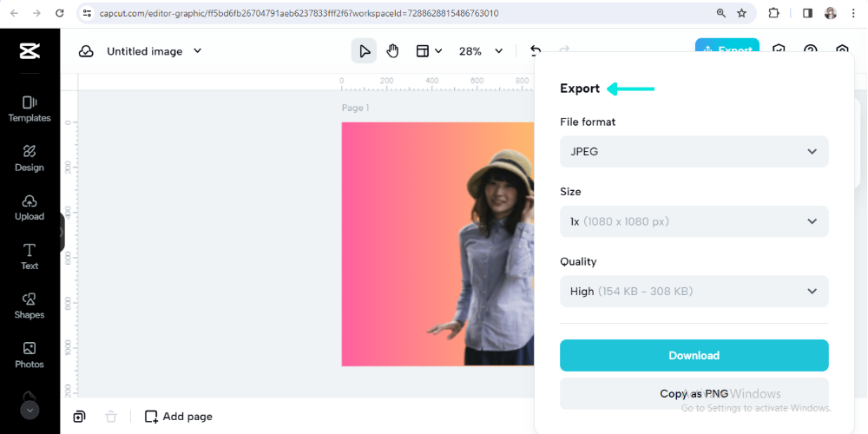Screen dimensions: 868x434
Task: Open the Chrome profile avatar
Action: coord(831,13)
